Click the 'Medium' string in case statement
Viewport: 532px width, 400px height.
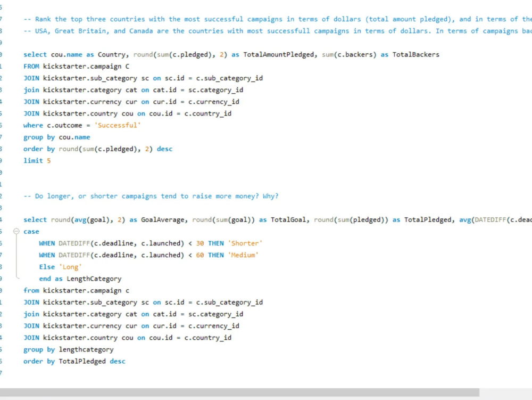coord(243,255)
